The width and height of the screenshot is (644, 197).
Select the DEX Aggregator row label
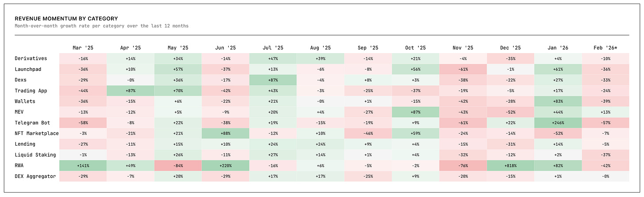(35, 176)
